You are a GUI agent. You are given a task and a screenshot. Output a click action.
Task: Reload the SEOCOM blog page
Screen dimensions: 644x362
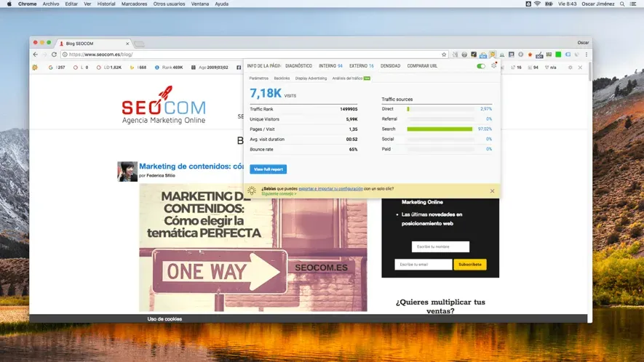pos(54,55)
